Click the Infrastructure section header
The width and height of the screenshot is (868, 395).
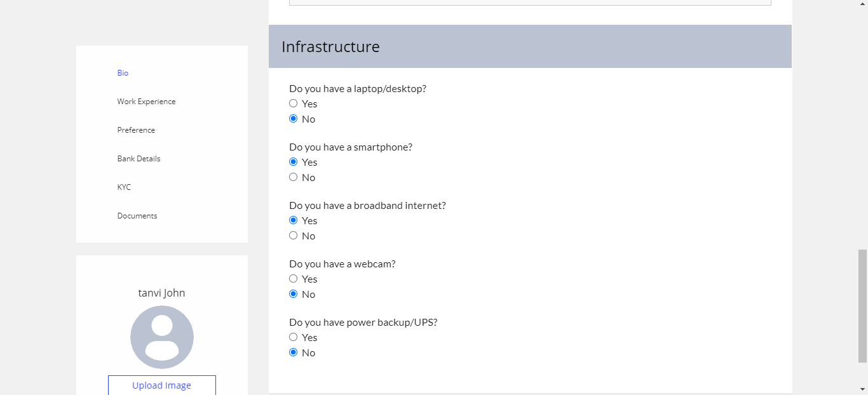(x=530, y=46)
